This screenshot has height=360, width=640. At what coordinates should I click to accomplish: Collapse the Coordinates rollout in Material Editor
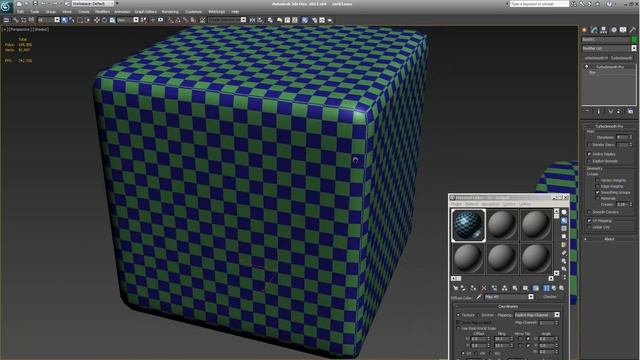pos(508,307)
